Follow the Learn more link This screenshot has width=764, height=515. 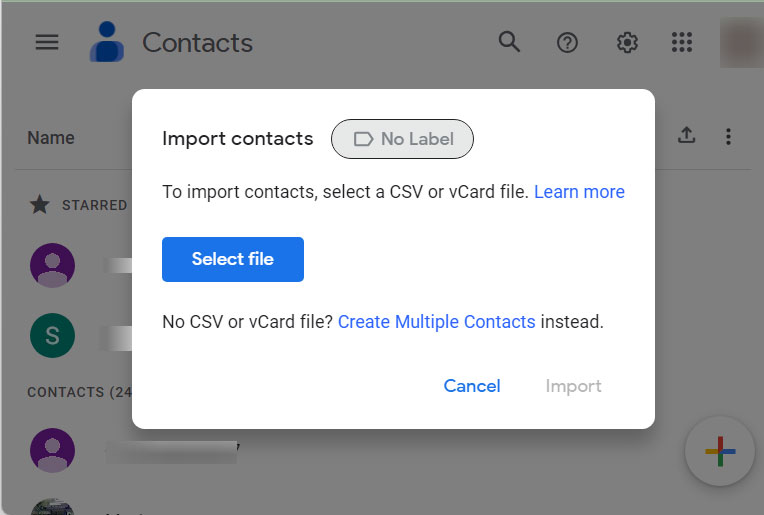coord(579,192)
